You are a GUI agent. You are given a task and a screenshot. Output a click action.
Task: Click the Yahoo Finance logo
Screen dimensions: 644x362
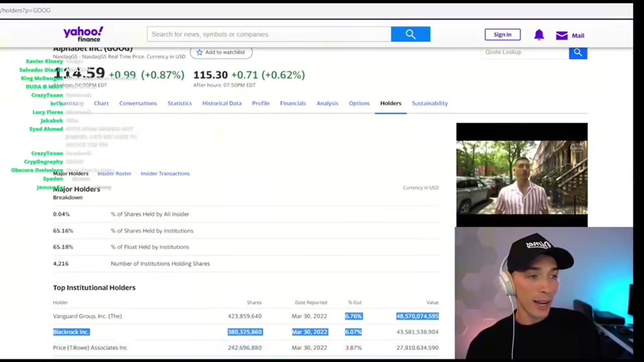[x=83, y=34]
